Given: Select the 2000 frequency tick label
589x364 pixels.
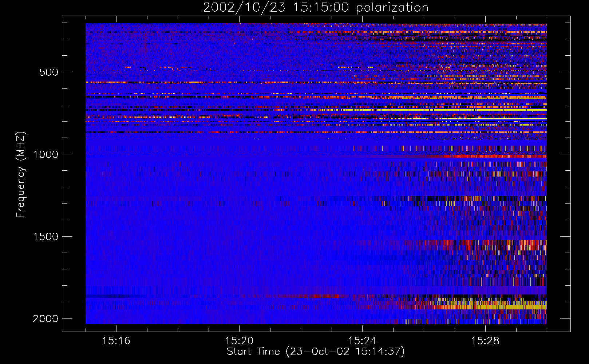Looking at the screenshot, I should tap(46, 319).
